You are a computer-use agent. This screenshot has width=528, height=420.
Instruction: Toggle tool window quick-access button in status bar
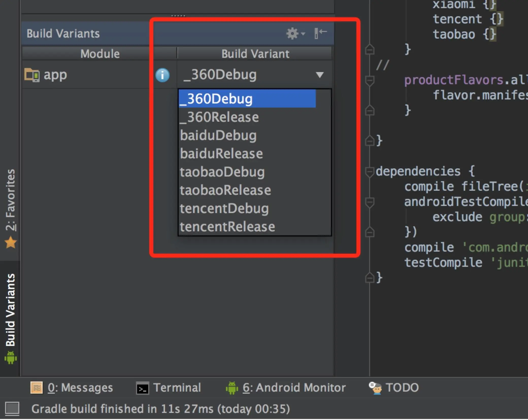click(12, 409)
